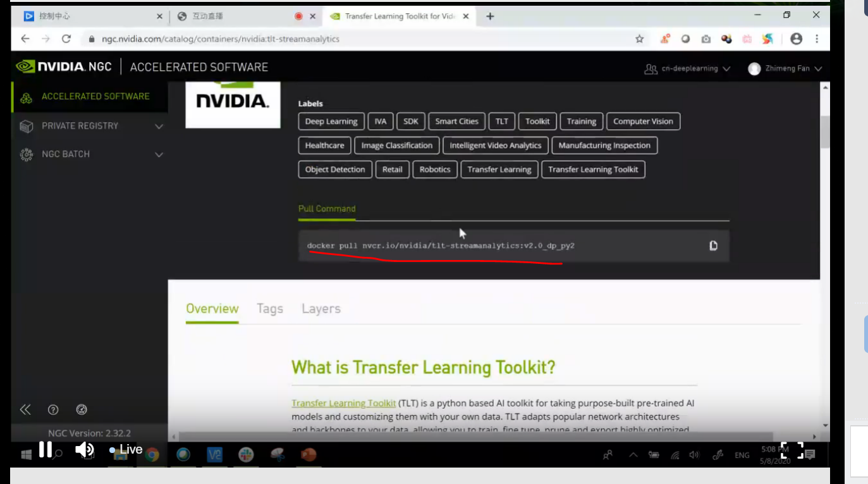Click the docker pull command text

[441, 245]
